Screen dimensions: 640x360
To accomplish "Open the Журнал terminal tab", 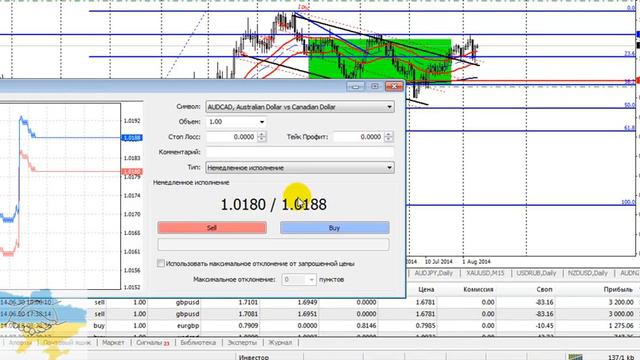I will [x=280, y=343].
